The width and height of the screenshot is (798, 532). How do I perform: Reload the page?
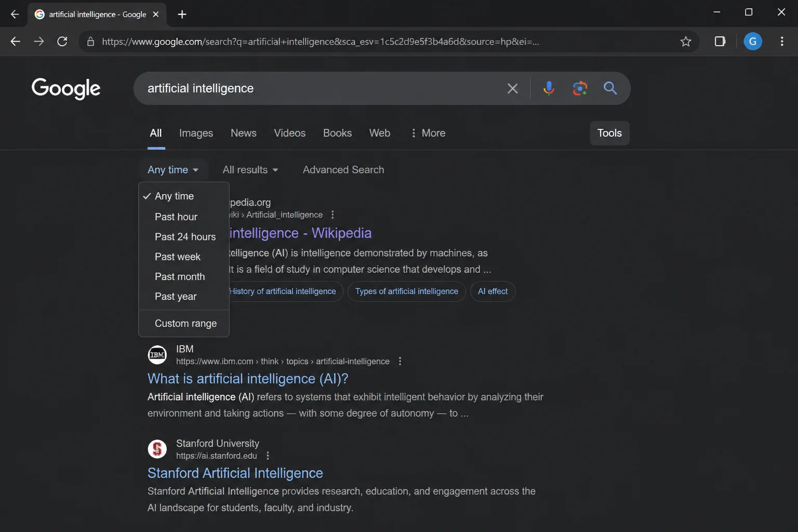tap(62, 42)
